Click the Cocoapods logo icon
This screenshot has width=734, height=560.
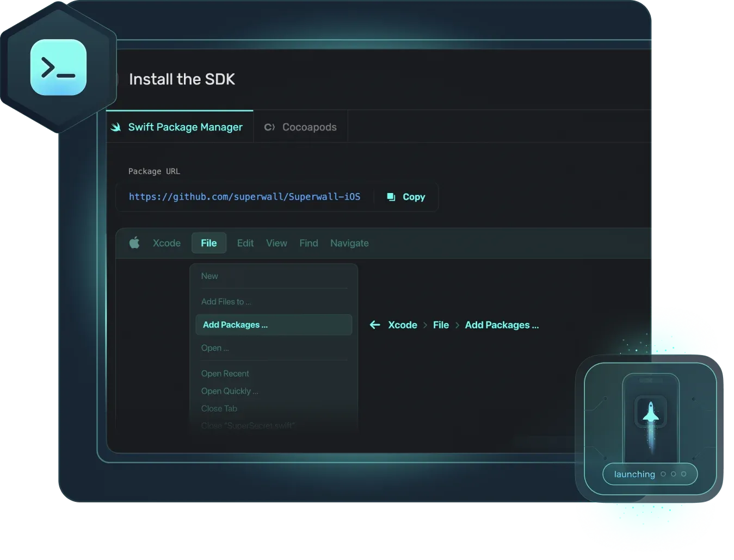(x=269, y=127)
